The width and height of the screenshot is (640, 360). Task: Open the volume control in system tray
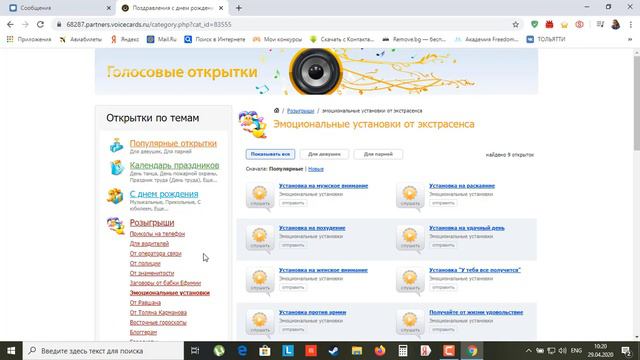pyautogui.click(x=562, y=351)
